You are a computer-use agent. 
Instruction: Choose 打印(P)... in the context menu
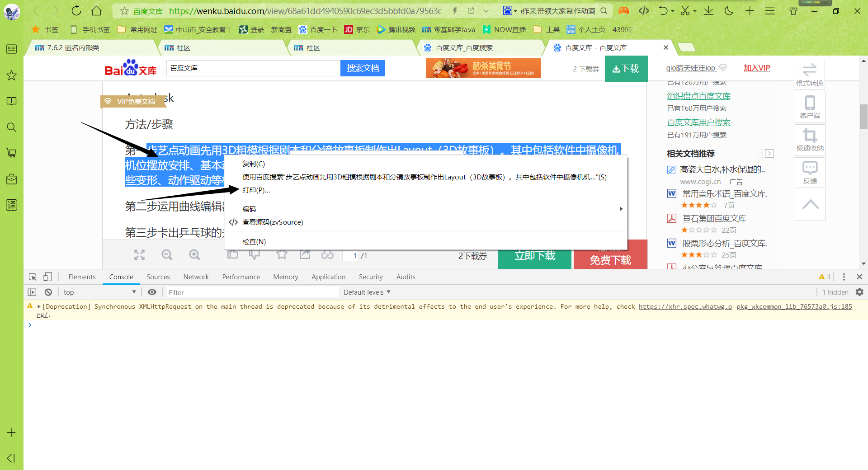[x=256, y=190]
